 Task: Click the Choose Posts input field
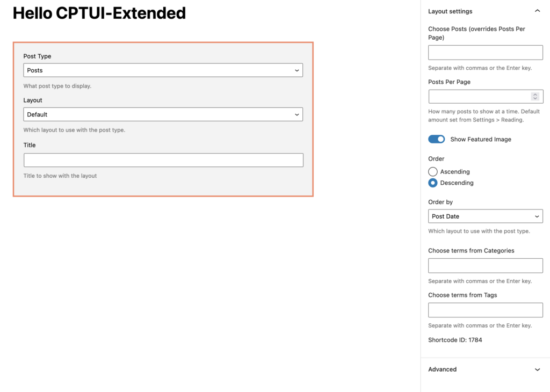(485, 52)
